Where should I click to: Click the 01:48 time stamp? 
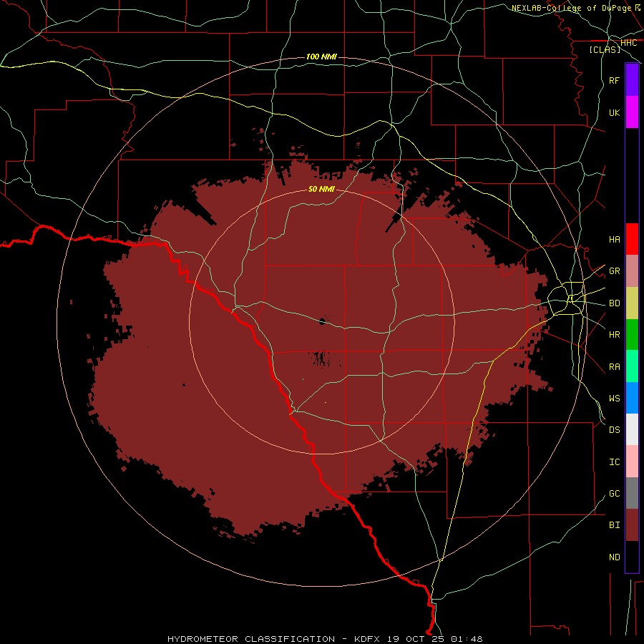(x=467, y=639)
